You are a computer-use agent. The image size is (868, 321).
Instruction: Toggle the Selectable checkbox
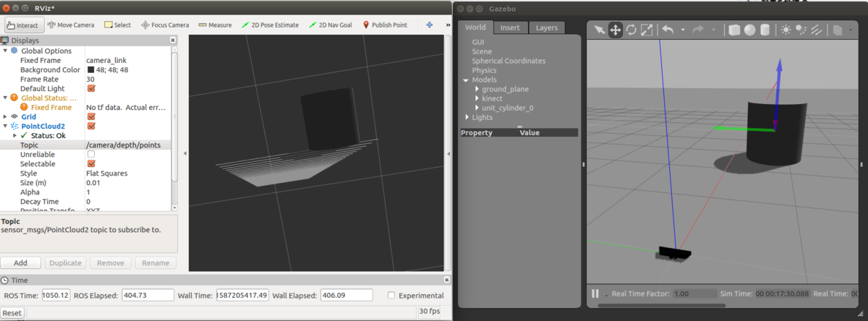pyautogui.click(x=91, y=163)
